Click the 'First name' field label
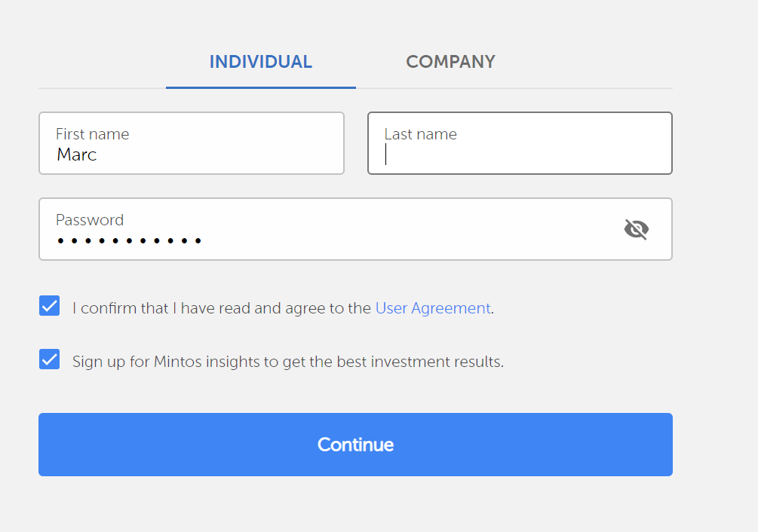 [x=92, y=134]
